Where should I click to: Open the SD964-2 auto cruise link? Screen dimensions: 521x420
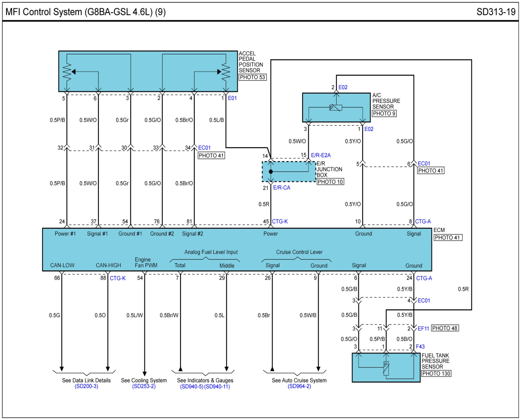299,386
